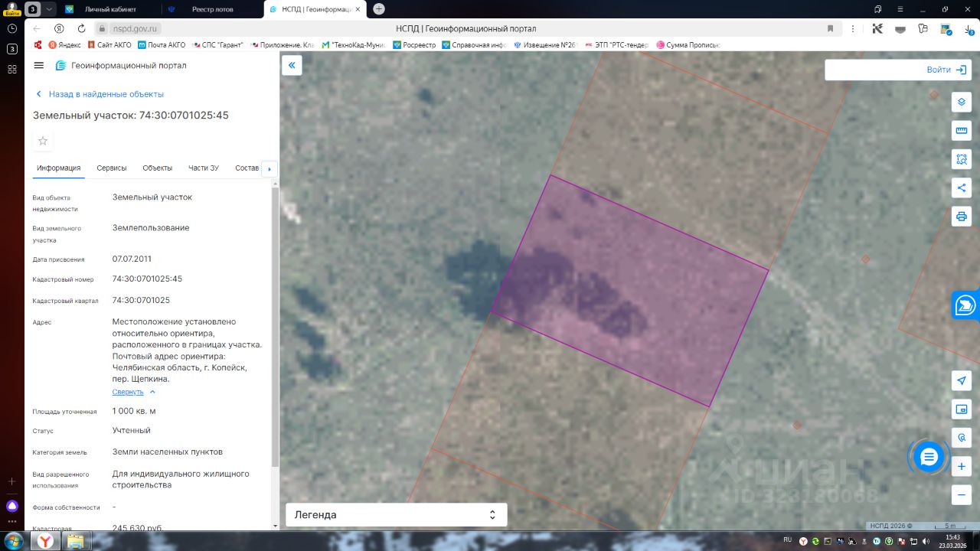This screenshot has height=551, width=980.
Task: Zoom out on the map
Action: (962, 494)
